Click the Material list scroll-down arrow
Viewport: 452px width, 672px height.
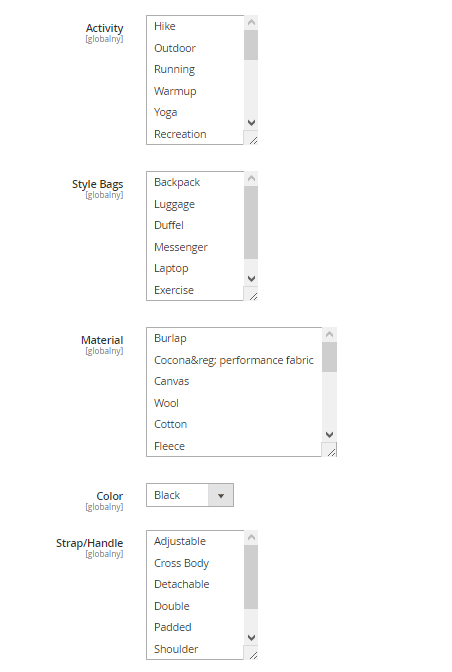coord(329,435)
